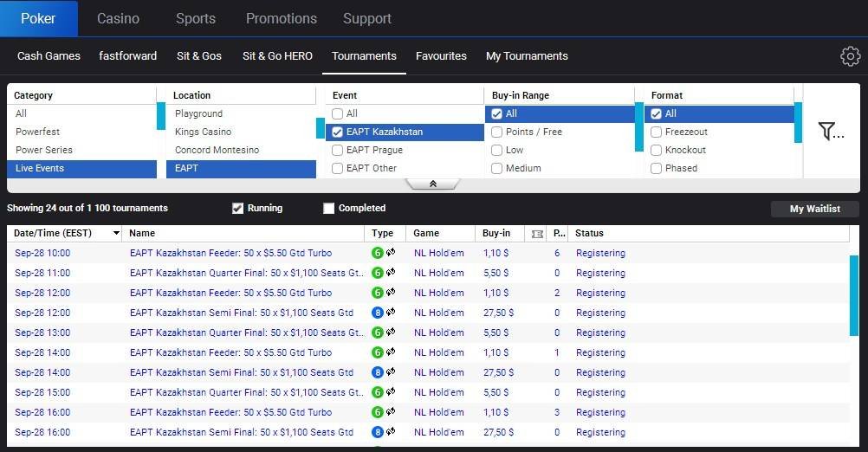Screen dimensions: 868x452
Task: Sort by the Date/Time (EEST) column arrow
Action: (116, 234)
